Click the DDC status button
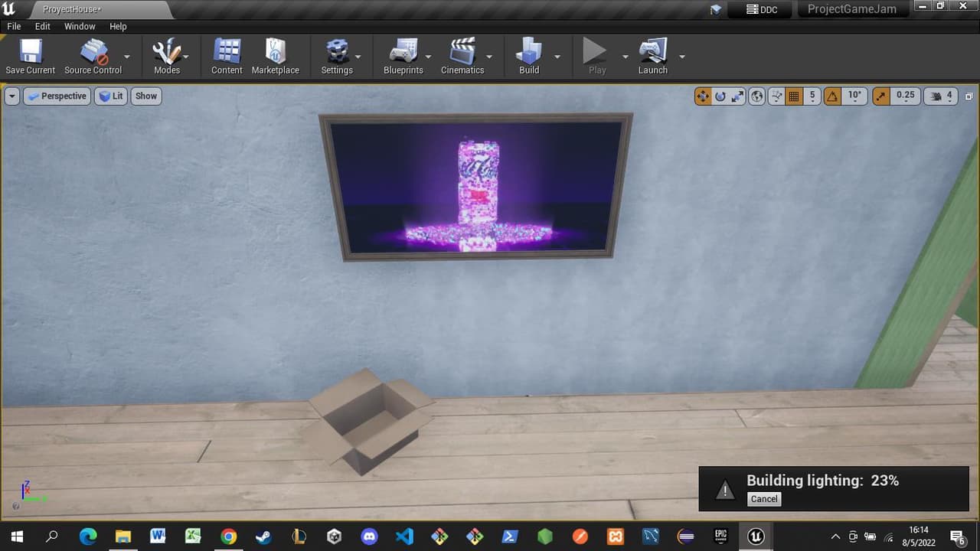 pos(763,10)
